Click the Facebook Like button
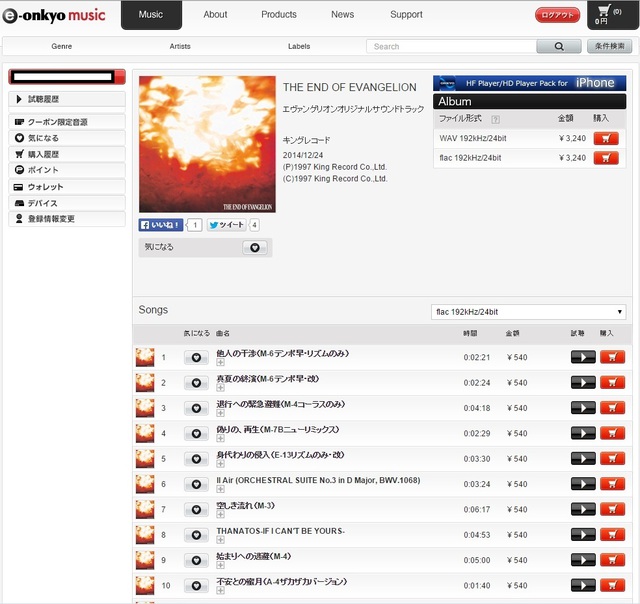Viewport: 640px width, 604px height. tap(161, 225)
